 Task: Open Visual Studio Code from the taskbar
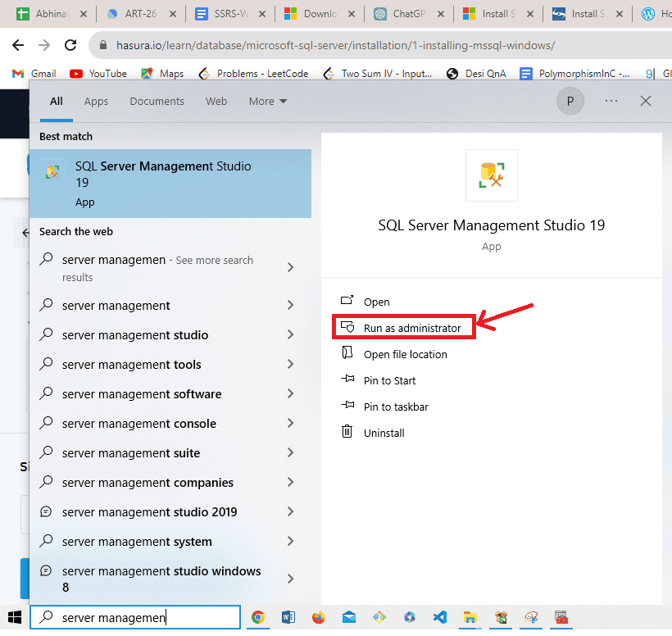439,618
